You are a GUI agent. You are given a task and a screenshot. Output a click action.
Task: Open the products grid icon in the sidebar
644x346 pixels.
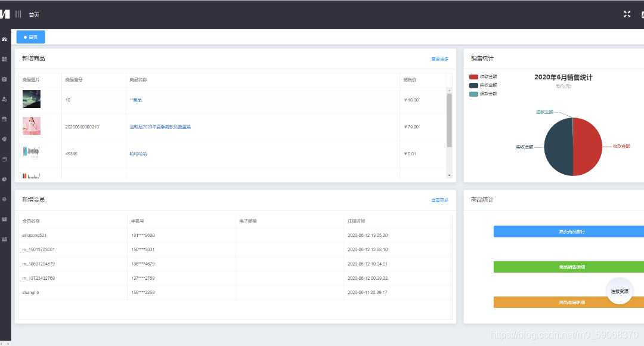pyautogui.click(x=5, y=58)
